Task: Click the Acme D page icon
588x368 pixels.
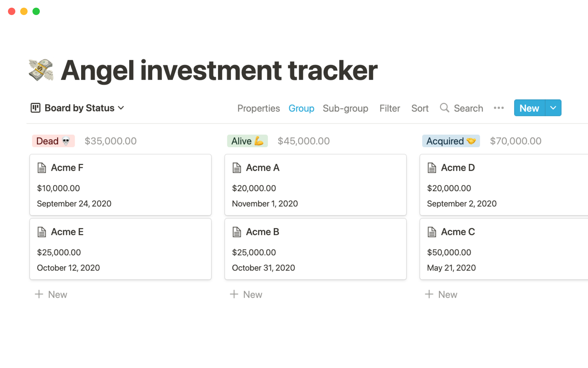Action: coord(432,168)
